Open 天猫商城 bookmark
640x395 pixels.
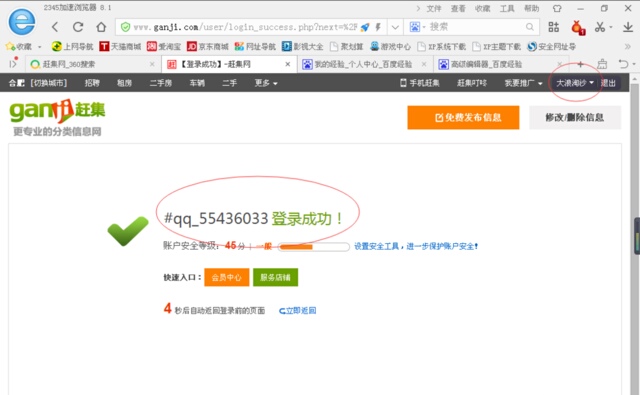click(120, 47)
